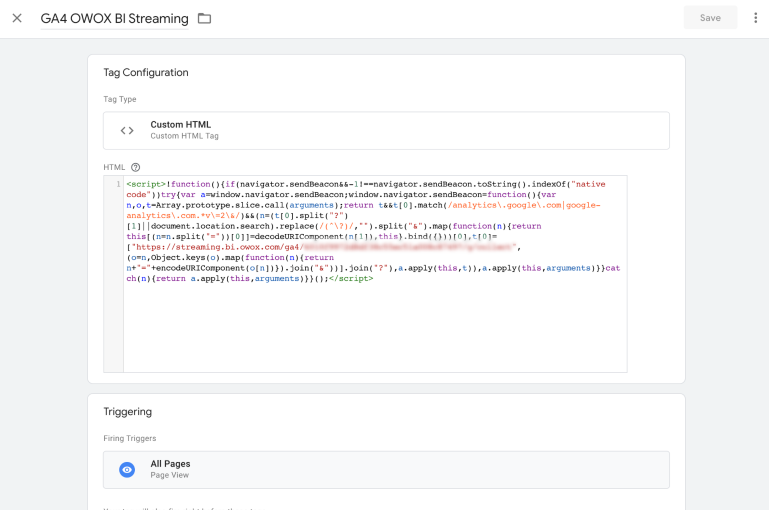The height and width of the screenshot is (510, 769).
Task: Click the HTML field label
Action: click(x=114, y=167)
